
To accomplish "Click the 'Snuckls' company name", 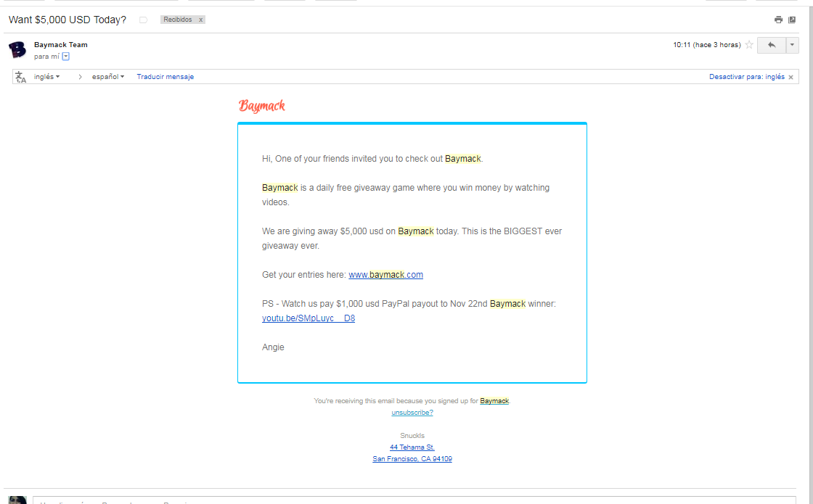I will [x=412, y=436].
